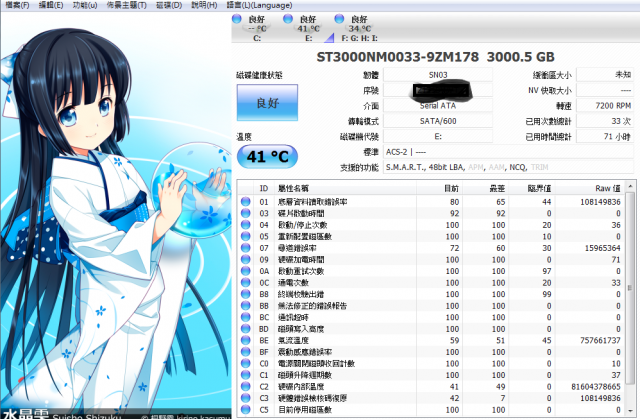This screenshot has width=640, height=419.
Task: Open the 說明(H) menu
Action: pos(204,5)
